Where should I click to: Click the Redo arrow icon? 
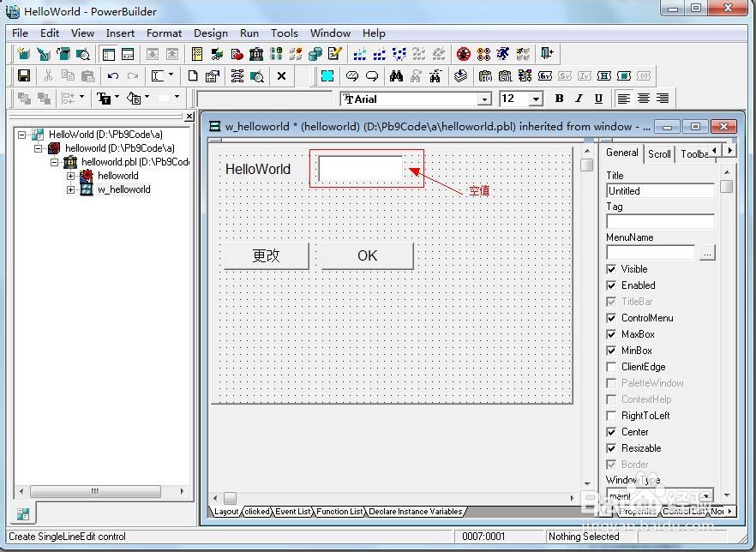pyautogui.click(x=133, y=75)
